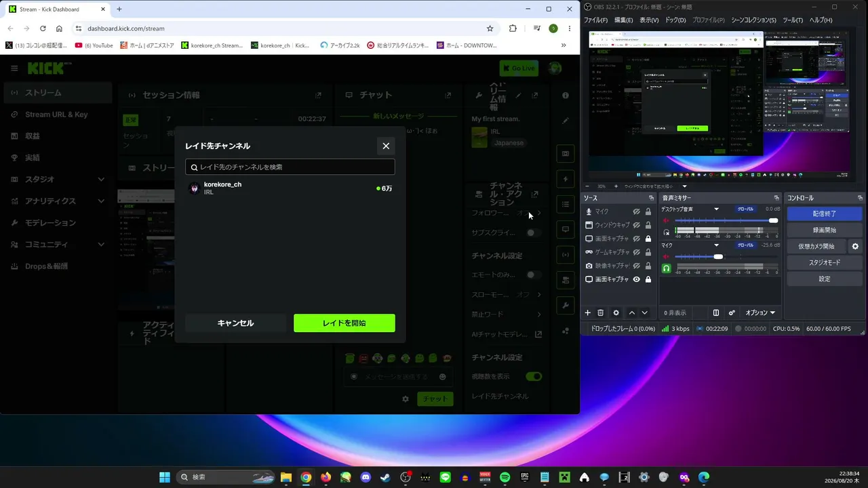This screenshot has width=868, height=488.
Task: Open source properties gear in Sources dock
Action: point(616,313)
